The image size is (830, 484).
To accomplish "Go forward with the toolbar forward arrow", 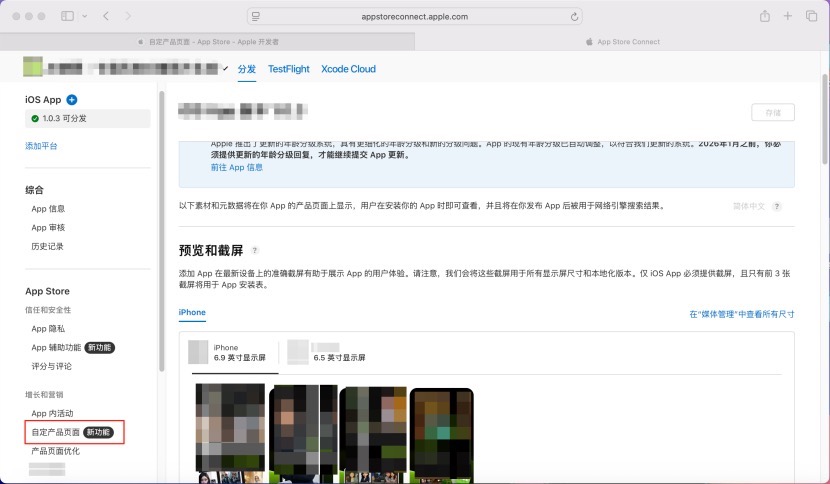I will tap(128, 16).
